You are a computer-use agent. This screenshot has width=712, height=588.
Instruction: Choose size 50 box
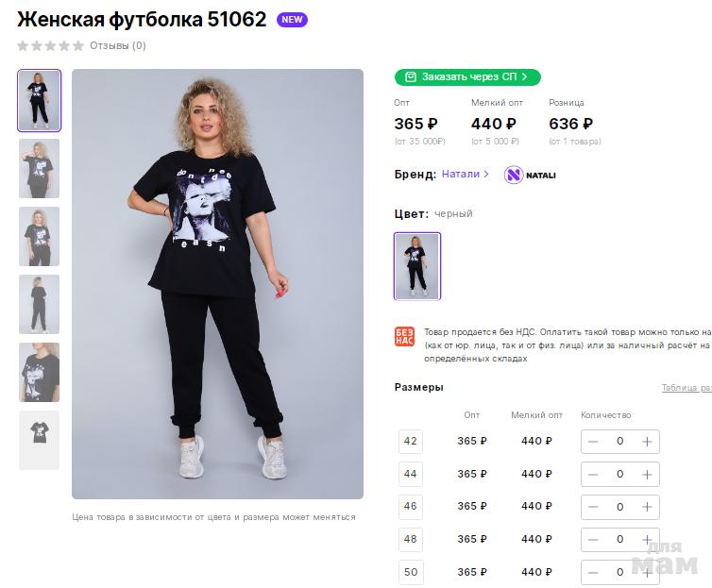click(410, 572)
